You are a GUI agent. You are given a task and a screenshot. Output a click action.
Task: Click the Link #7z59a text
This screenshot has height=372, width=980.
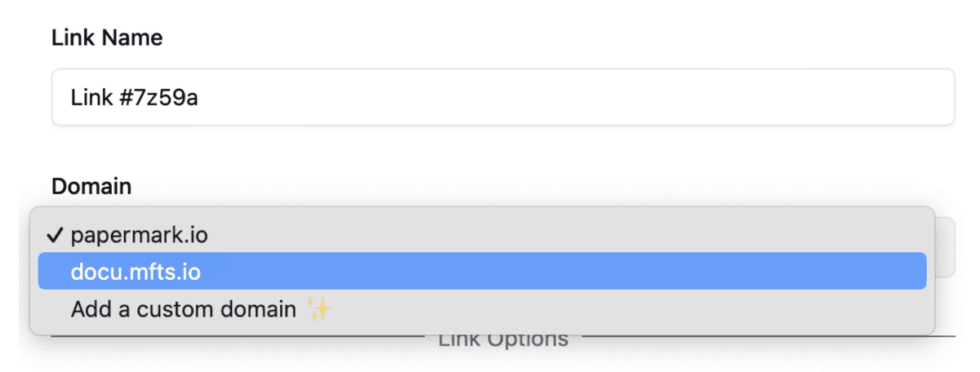click(x=134, y=98)
